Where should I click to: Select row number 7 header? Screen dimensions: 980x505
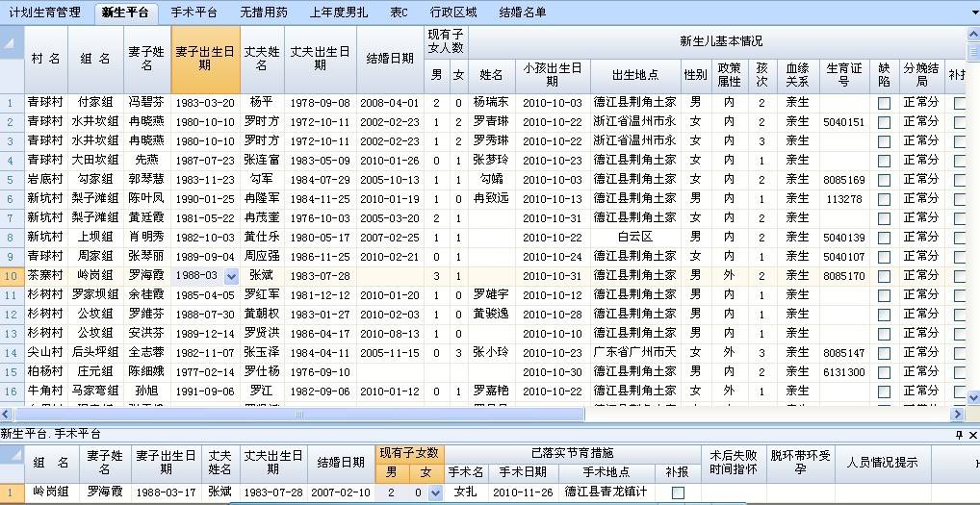click(12, 218)
